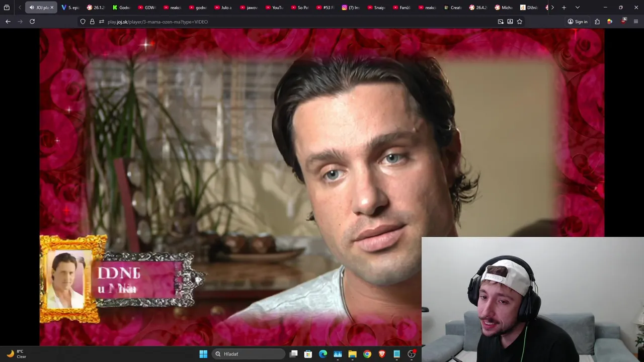The height and width of the screenshot is (362, 644).
Task: Open the Notepad taskbar icon
Action: point(396,354)
